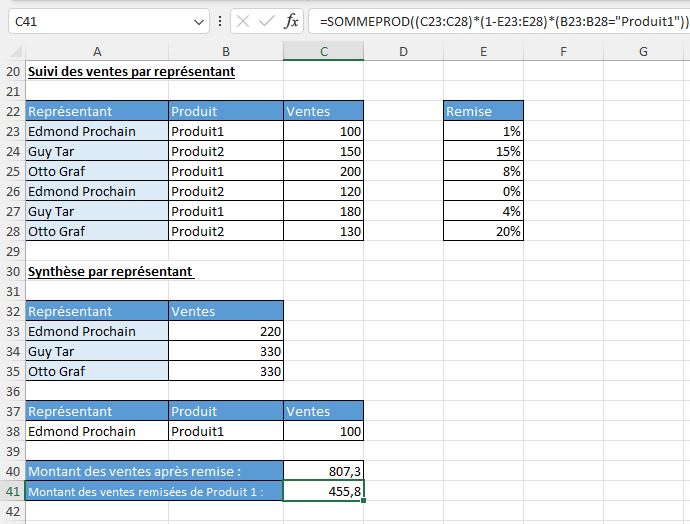Select row 22 header
Image resolution: width=690 pixels, height=524 pixels.
click(13, 111)
